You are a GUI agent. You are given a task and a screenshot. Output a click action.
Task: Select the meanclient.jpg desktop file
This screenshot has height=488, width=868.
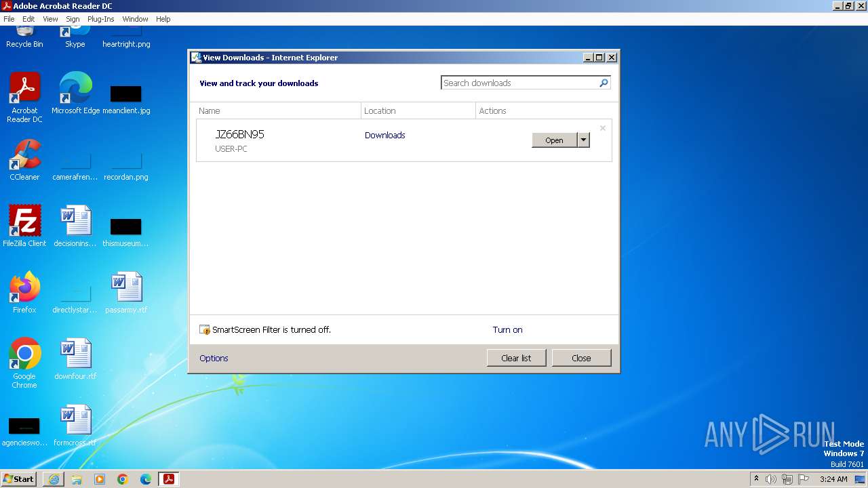[126, 99]
